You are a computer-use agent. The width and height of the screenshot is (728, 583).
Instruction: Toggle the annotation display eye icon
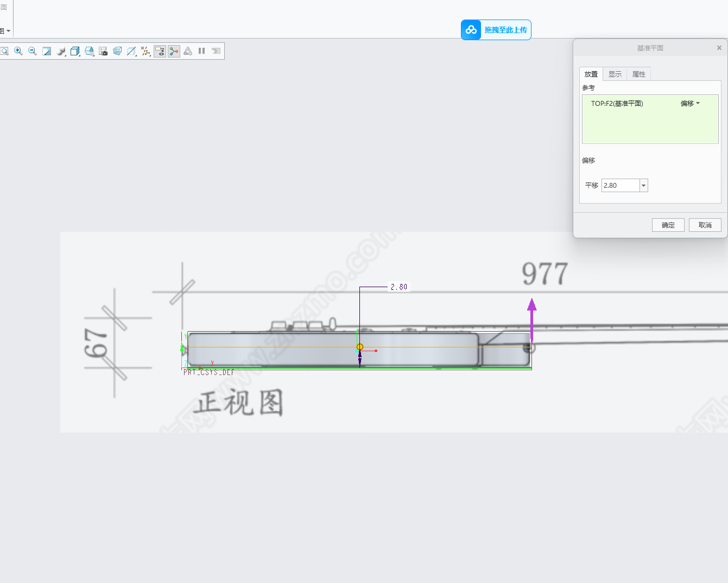[x=160, y=51]
